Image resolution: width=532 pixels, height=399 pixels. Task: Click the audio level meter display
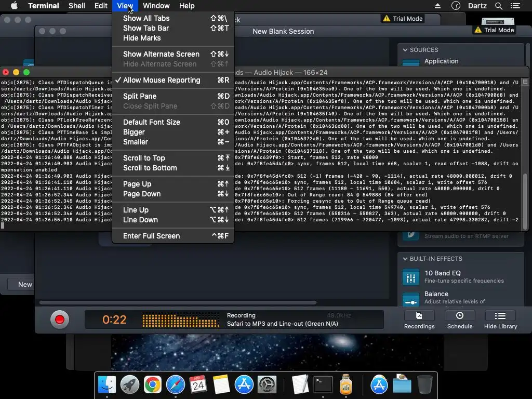click(x=181, y=320)
